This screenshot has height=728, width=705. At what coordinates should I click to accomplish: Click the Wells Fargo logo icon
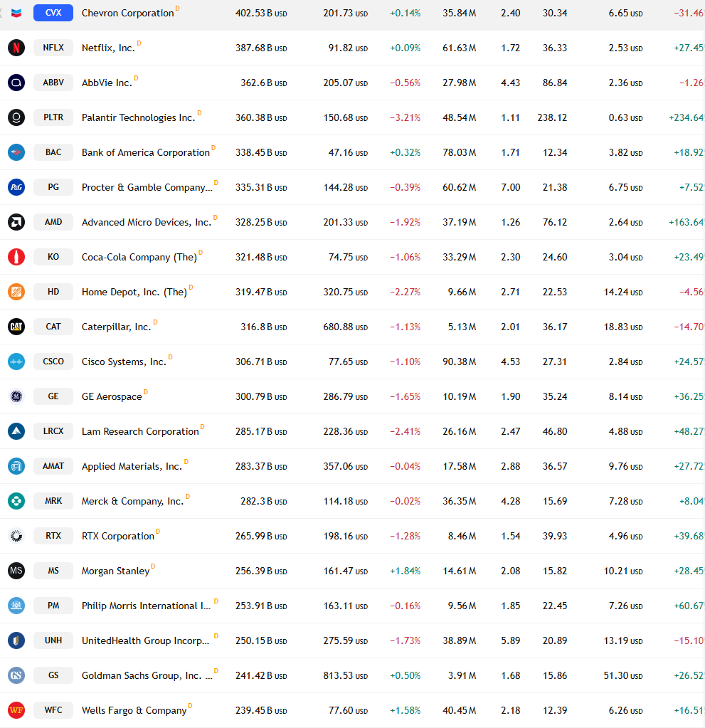pos(16,710)
